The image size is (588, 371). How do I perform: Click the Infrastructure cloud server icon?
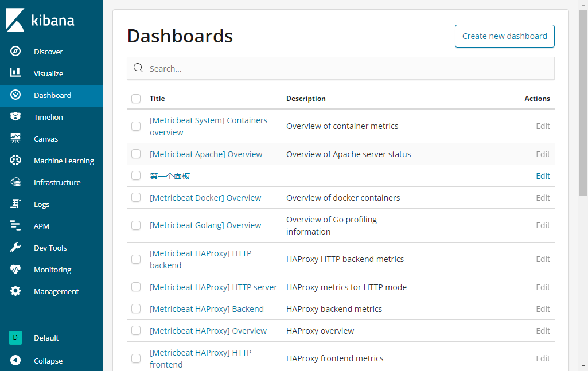[15, 182]
